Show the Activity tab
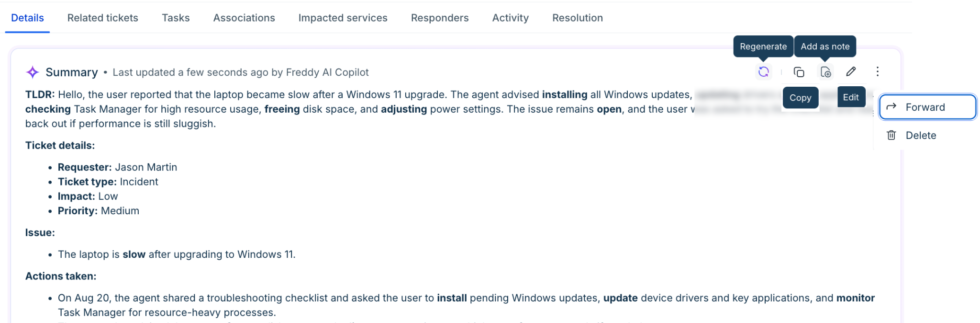This screenshot has width=980, height=323. point(510,18)
